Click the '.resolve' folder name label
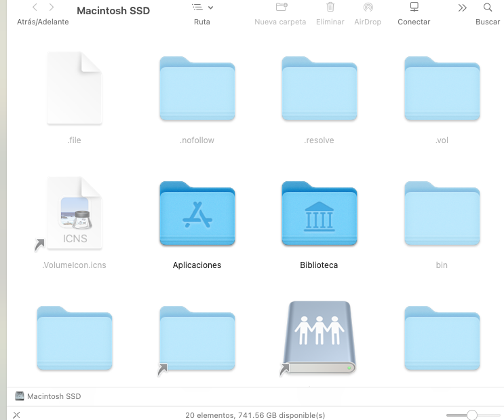Screen dimensions: 504x420 [319, 140]
